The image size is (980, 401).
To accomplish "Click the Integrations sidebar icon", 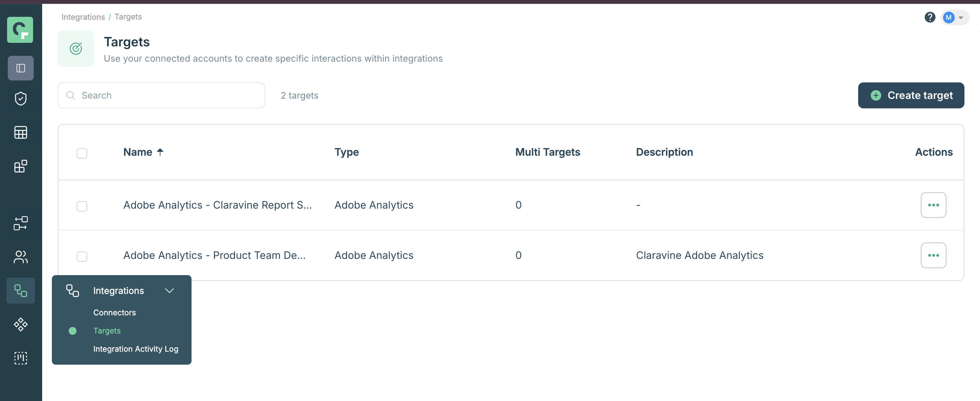I will pos(20,291).
